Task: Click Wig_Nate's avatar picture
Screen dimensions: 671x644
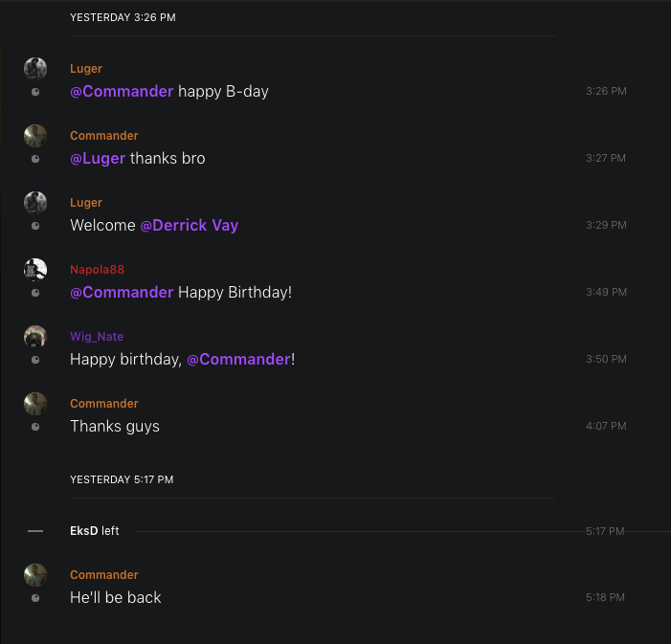Action: (35, 337)
